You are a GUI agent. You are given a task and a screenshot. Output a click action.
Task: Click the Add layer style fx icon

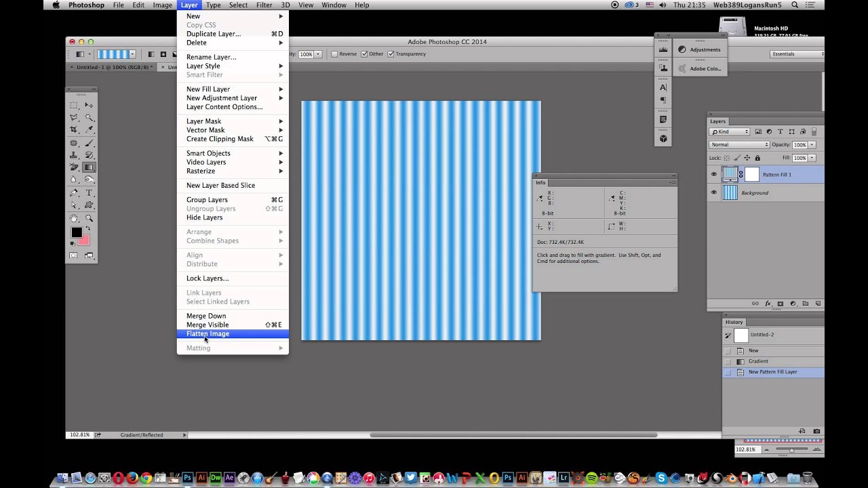768,304
